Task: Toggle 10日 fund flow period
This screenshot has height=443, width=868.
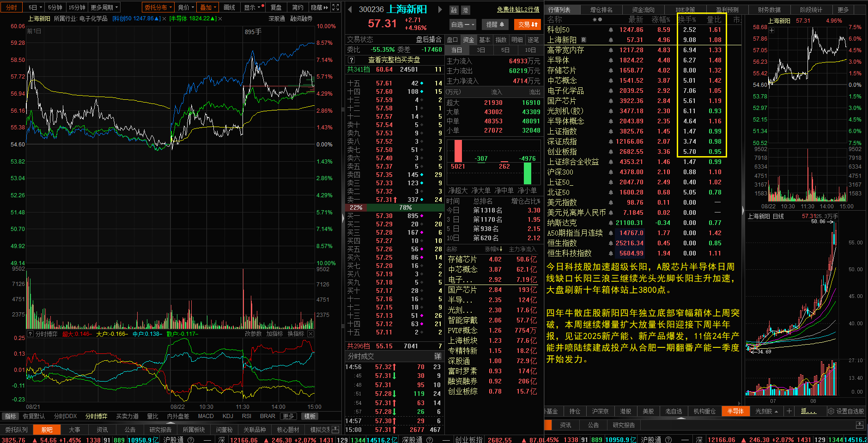Action: click(530, 50)
